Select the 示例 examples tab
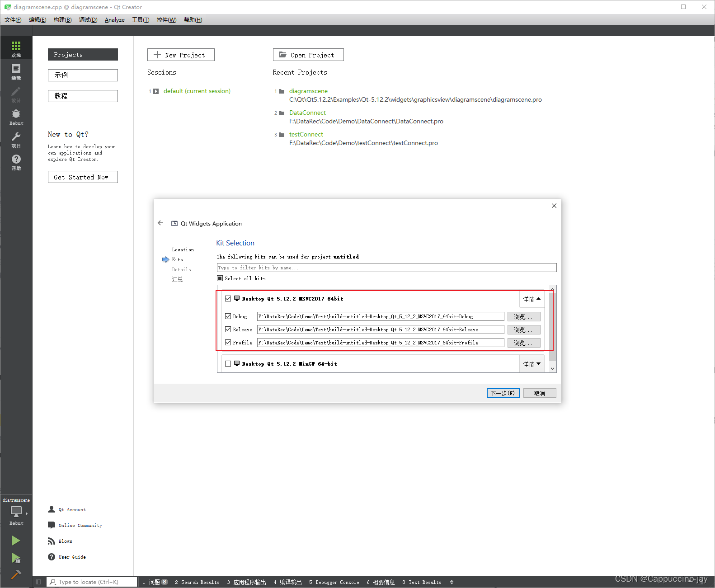 (x=83, y=75)
